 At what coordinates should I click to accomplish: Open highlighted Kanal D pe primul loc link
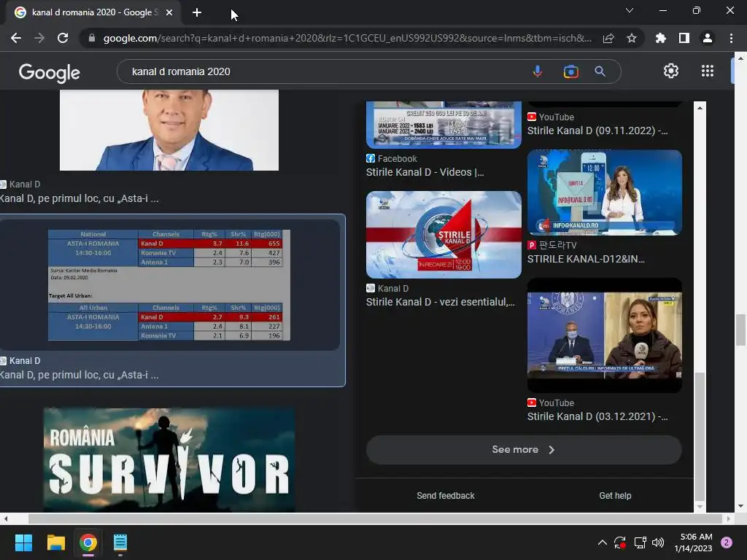click(80, 375)
